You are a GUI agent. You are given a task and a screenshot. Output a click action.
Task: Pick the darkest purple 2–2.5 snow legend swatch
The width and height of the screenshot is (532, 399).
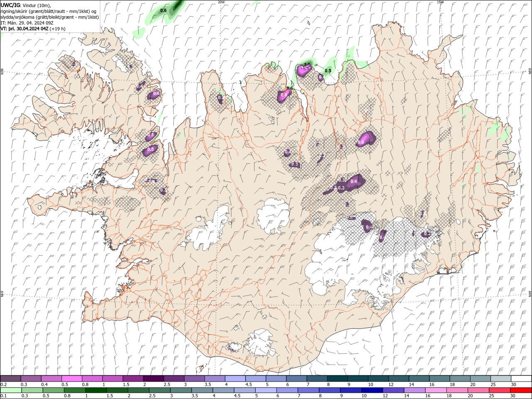coord(153,379)
